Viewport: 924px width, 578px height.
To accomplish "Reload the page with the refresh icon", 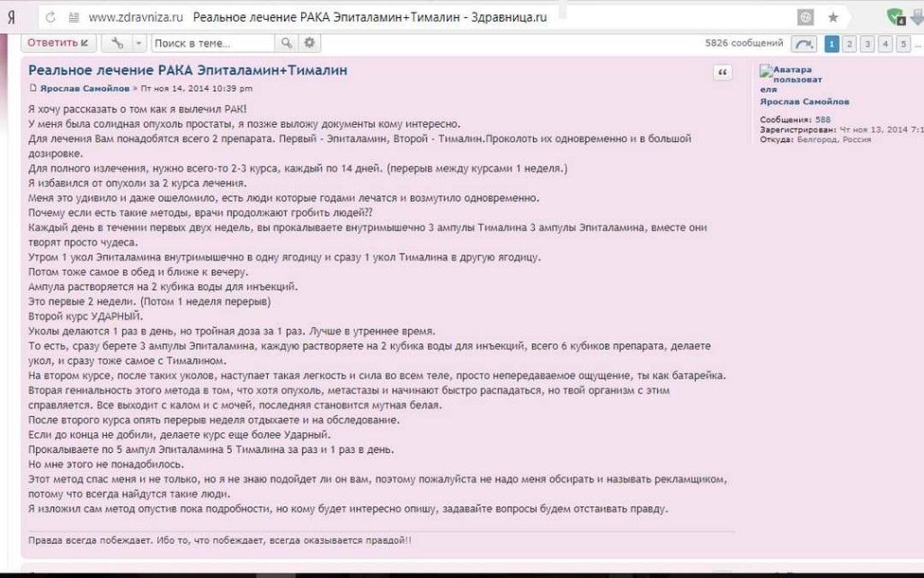I will click(x=50, y=18).
